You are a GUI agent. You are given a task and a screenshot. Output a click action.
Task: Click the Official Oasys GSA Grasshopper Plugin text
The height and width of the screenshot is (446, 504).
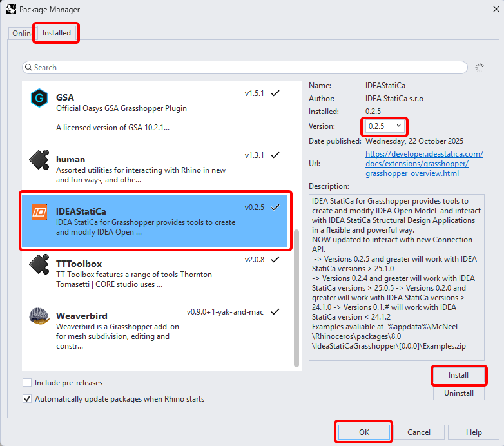121,108
